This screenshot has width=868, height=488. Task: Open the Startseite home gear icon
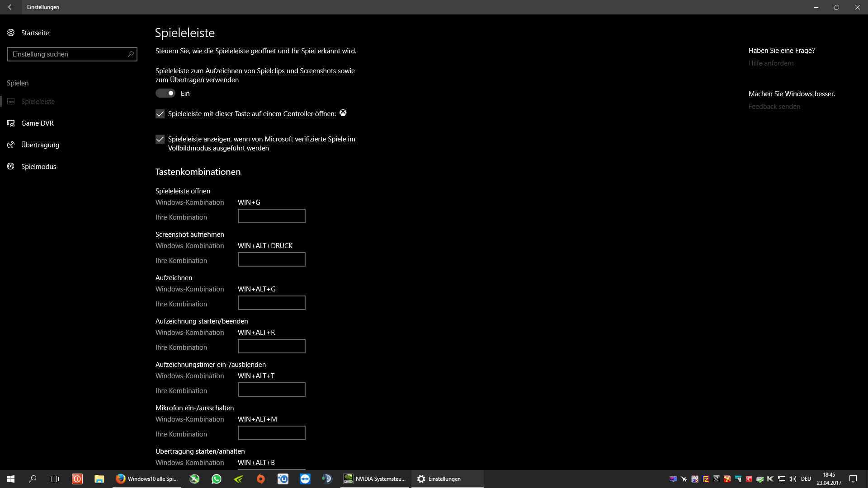point(11,33)
